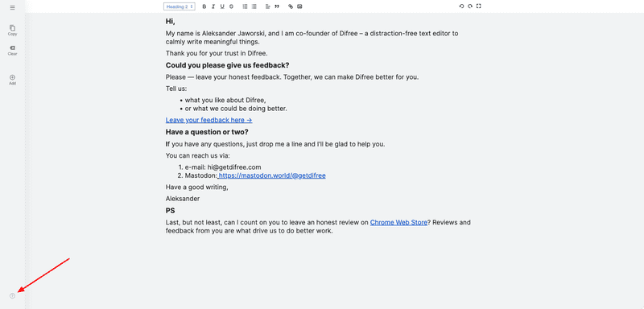
Task: Open the Heading 2 style dropdown
Action: click(180, 6)
